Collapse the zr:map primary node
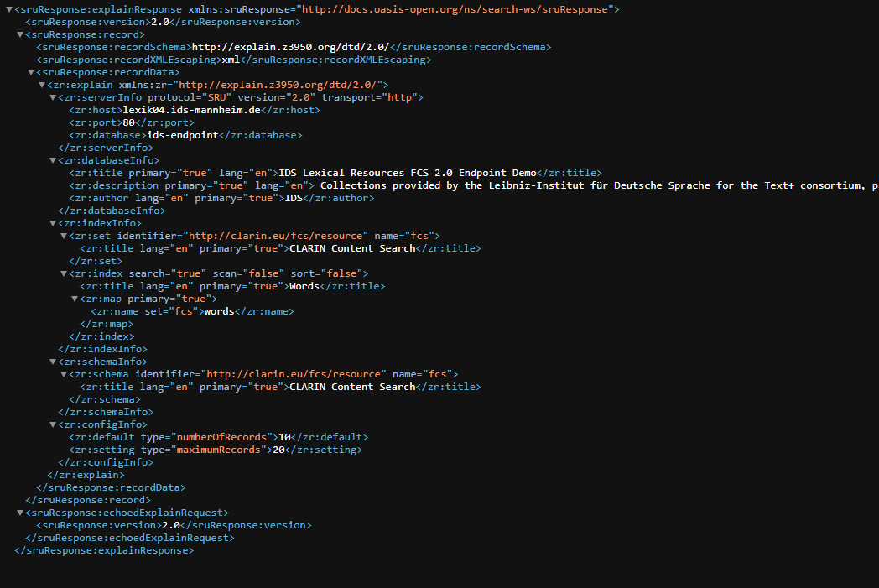Viewport: 879px width, 588px height. click(x=75, y=299)
